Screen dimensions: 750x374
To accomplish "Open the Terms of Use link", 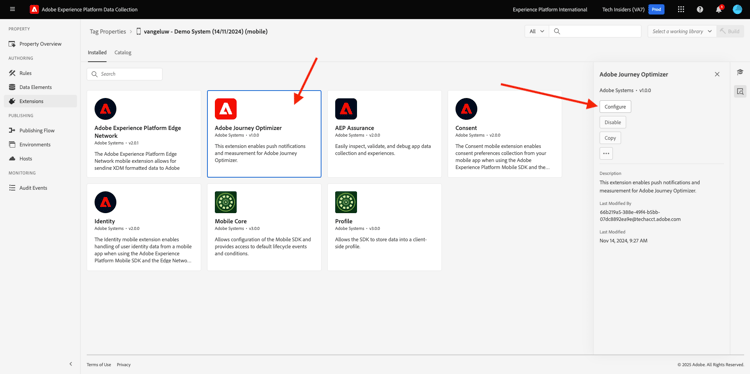I will pos(99,364).
